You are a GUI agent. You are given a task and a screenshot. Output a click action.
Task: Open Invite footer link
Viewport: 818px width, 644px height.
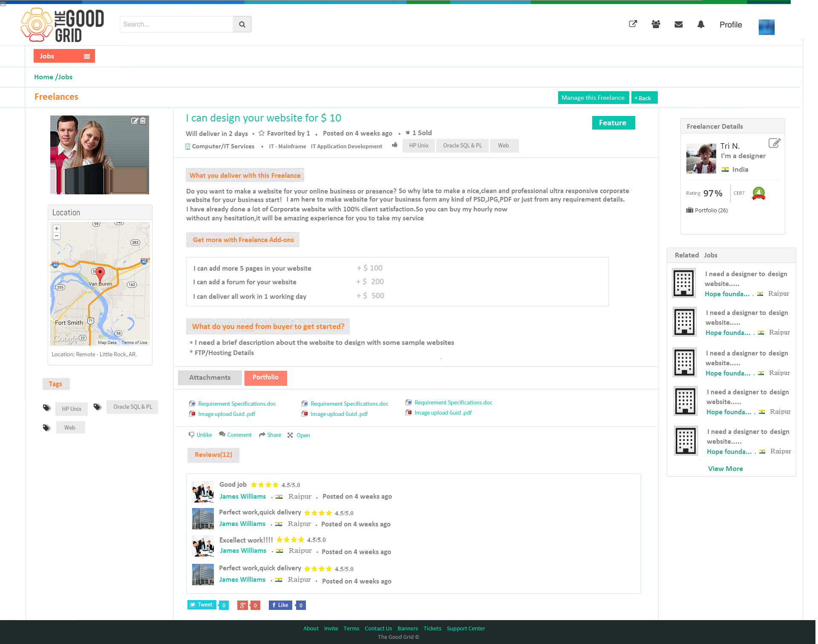click(x=331, y=628)
